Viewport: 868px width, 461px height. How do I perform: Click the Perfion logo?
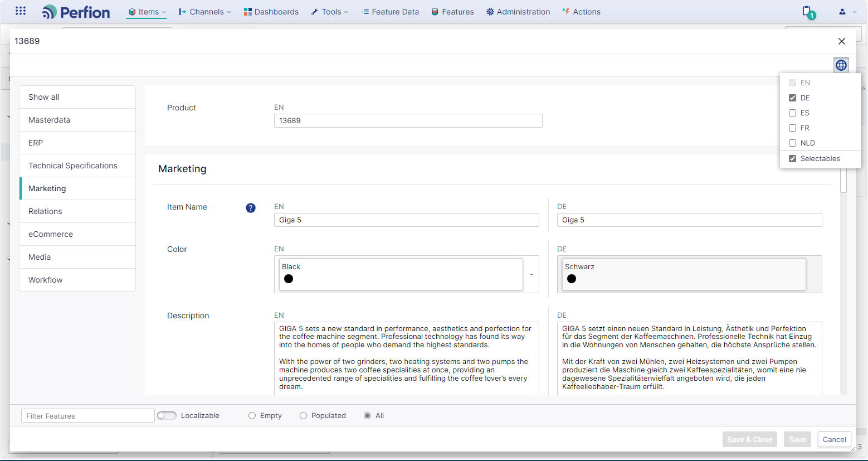(x=76, y=12)
